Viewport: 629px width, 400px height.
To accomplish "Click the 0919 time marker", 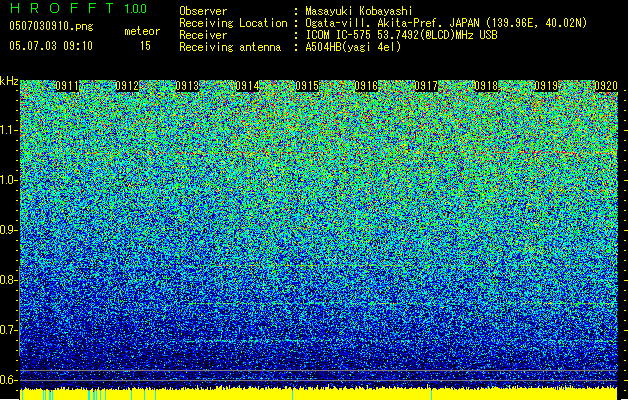I will pos(546,86).
